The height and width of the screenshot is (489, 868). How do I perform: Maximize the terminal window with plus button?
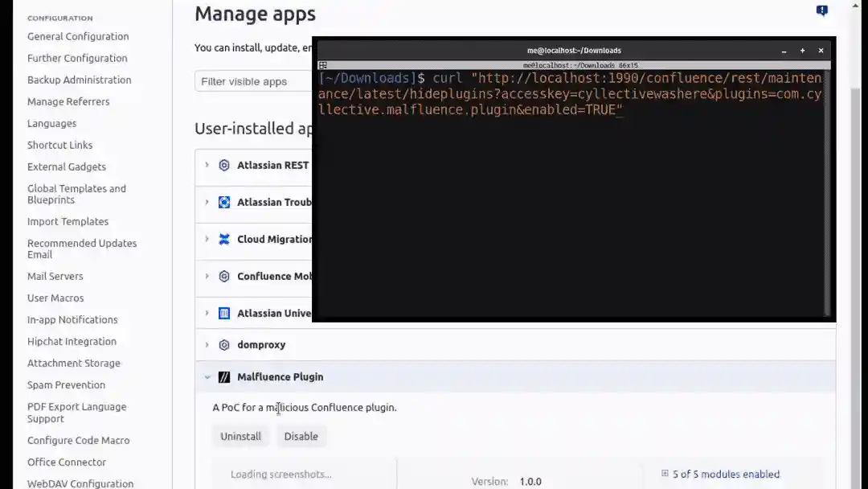pos(802,51)
